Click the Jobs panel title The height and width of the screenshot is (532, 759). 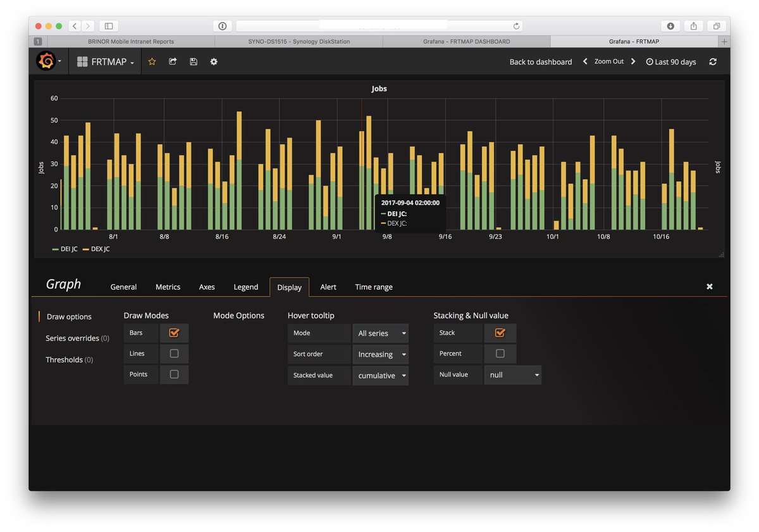click(x=379, y=89)
